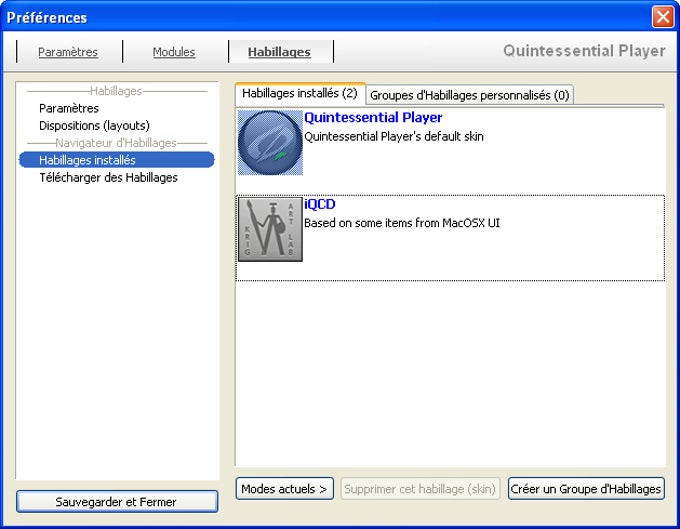The image size is (680, 529).
Task: Open Dispositions (layouts) sidebar entry
Action: [95, 125]
